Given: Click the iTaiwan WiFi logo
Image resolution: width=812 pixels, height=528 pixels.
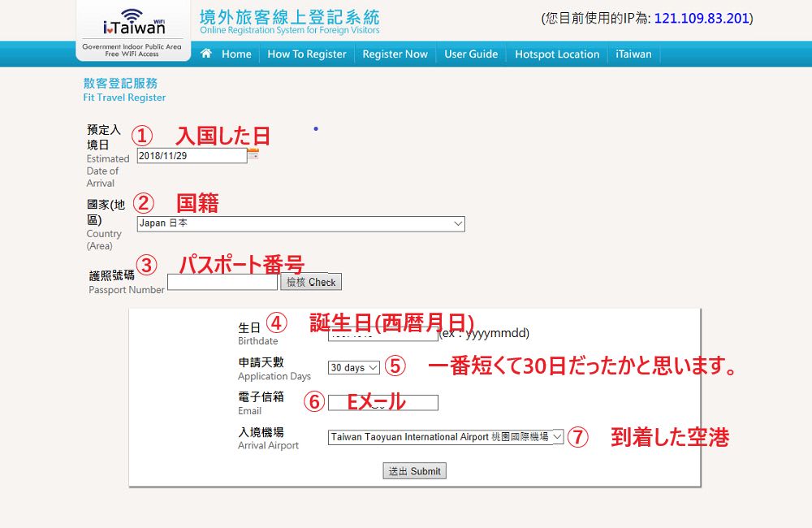Looking at the screenshot, I should [134, 31].
